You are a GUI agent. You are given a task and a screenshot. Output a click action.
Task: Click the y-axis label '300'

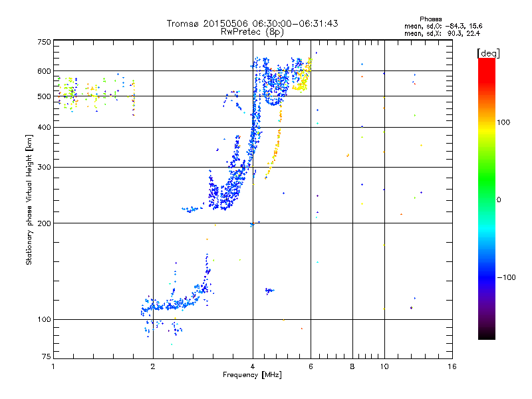[x=45, y=168]
